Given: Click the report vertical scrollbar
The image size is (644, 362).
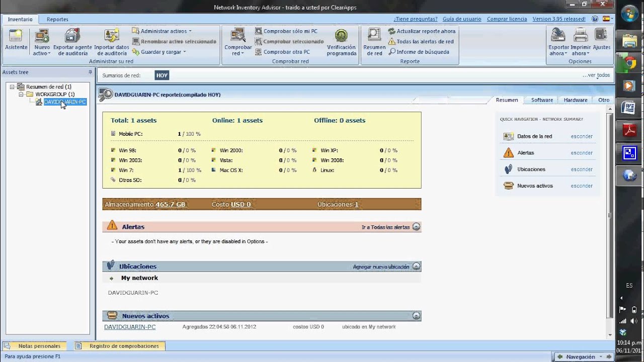Looking at the screenshot, I should point(610,216).
